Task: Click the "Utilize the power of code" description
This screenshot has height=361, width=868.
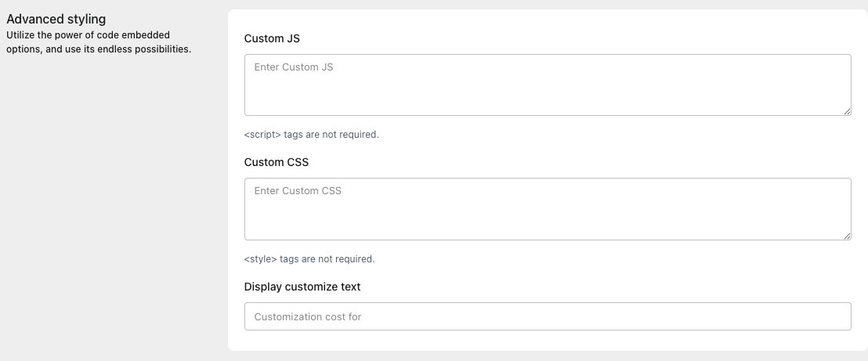Action: pyautogui.click(x=88, y=35)
